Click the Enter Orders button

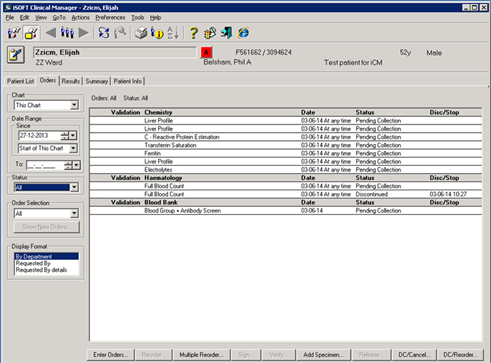point(111,355)
